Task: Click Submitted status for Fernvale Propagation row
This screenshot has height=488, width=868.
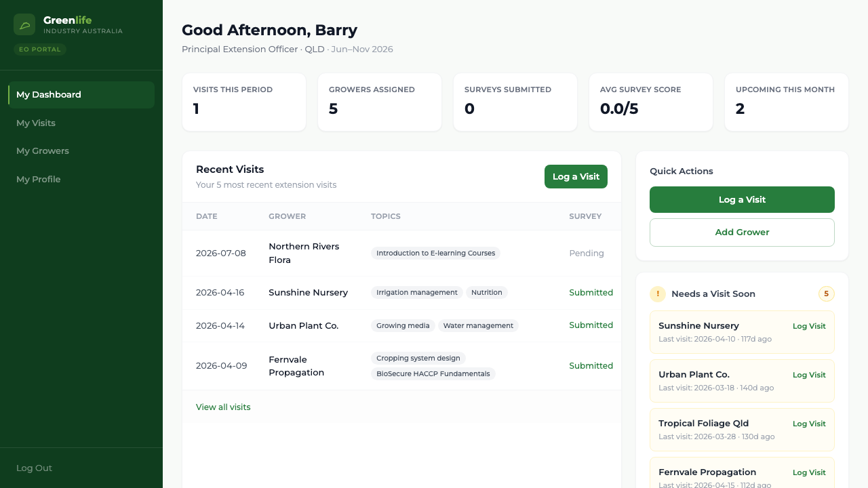Action: (x=591, y=366)
